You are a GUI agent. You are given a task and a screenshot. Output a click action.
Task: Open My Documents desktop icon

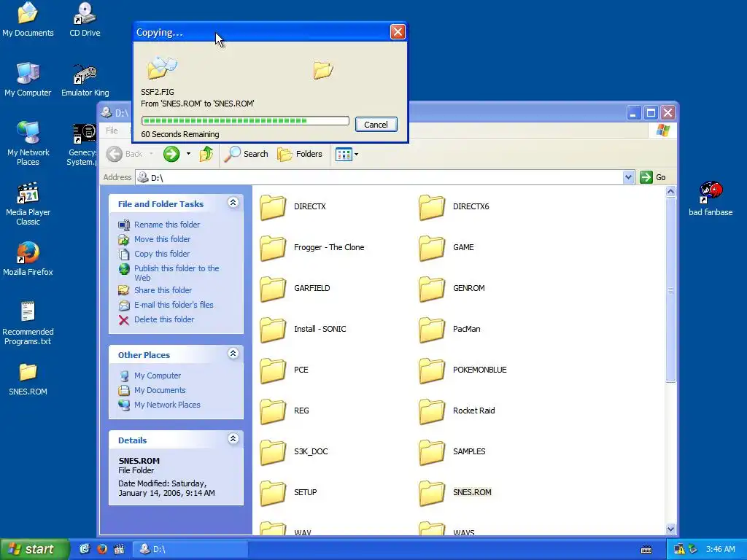tap(28, 20)
